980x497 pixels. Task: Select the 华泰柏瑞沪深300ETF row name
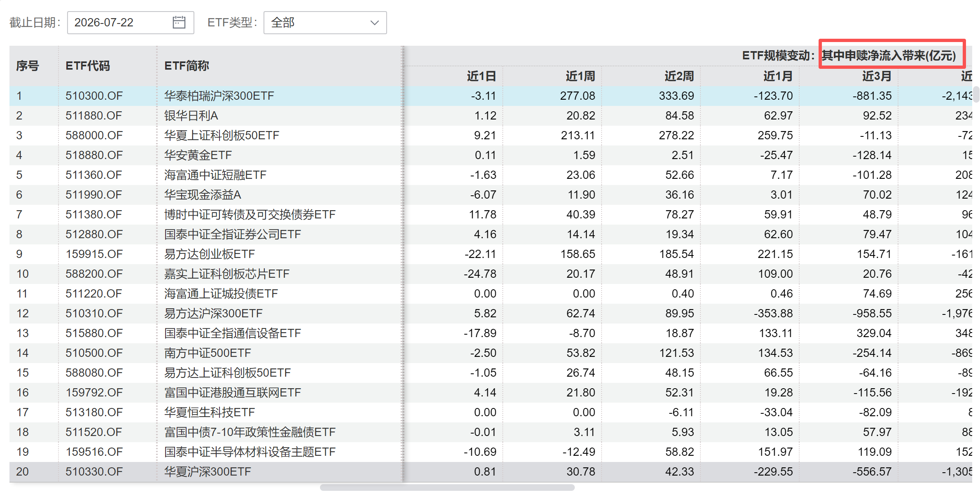219,96
